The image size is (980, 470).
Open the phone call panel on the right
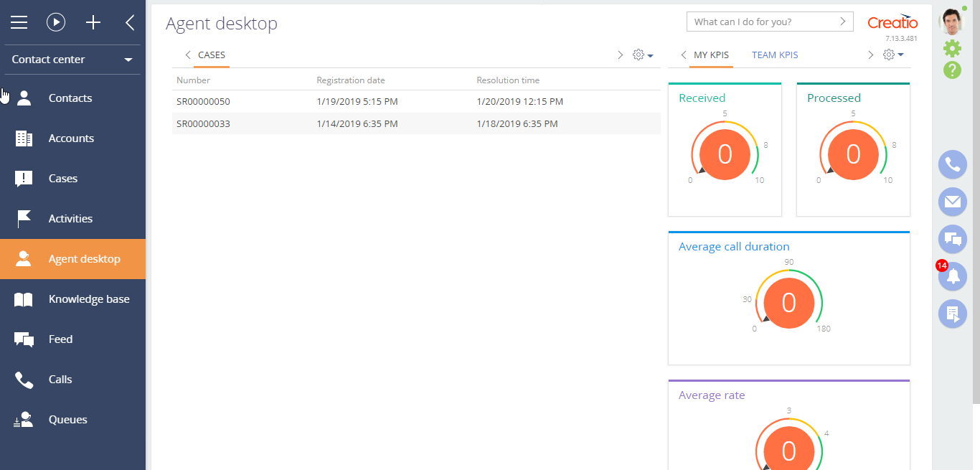pos(952,164)
